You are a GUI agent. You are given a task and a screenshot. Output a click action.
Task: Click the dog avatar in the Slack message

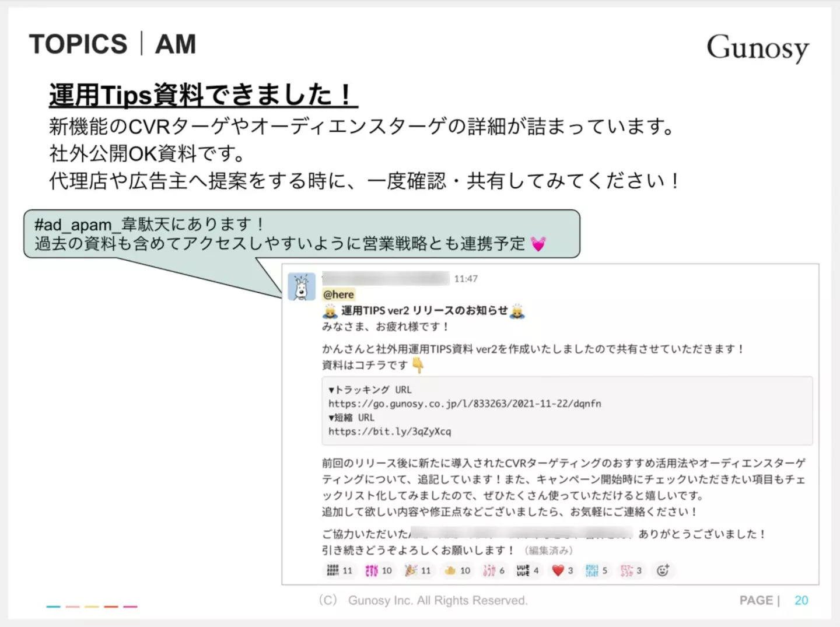click(302, 286)
